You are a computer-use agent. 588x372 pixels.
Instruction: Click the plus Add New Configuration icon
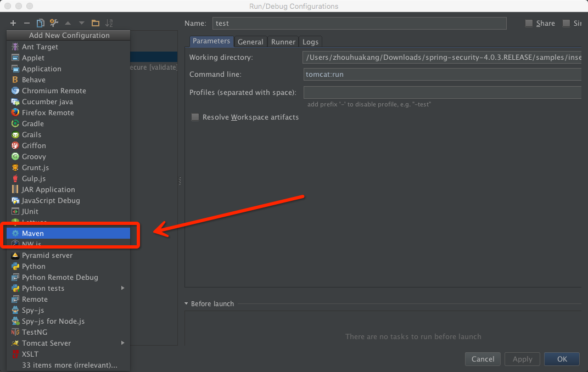13,23
